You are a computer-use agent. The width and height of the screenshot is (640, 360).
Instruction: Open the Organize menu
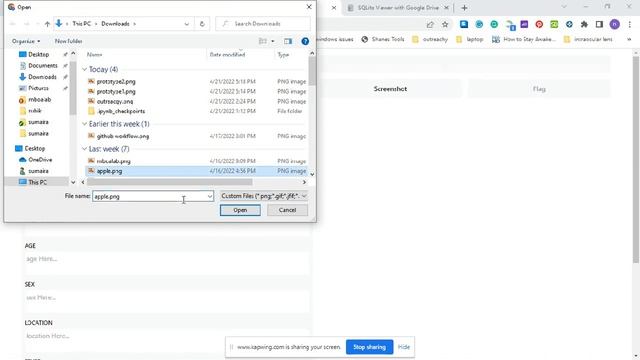tap(26, 41)
